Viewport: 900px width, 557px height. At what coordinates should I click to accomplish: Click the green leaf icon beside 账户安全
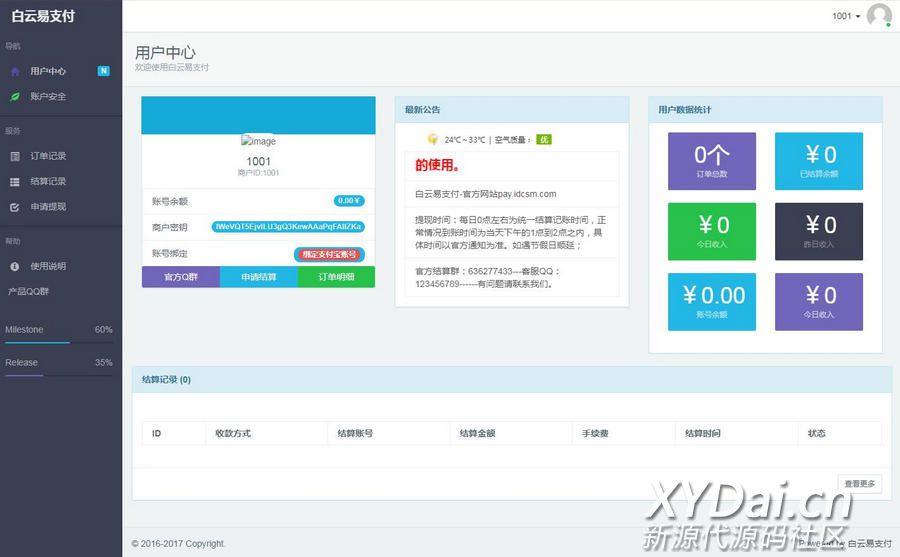pos(15,96)
